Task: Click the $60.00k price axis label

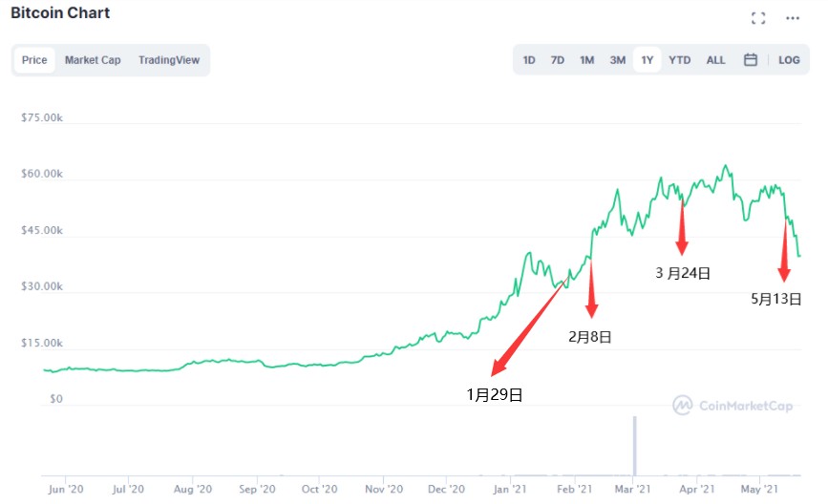Action: click(42, 175)
